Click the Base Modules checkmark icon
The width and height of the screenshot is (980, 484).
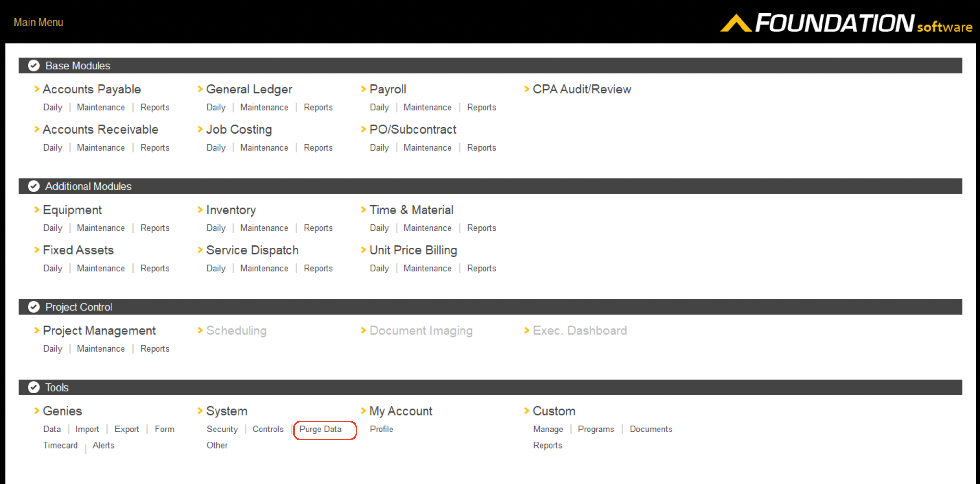33,66
